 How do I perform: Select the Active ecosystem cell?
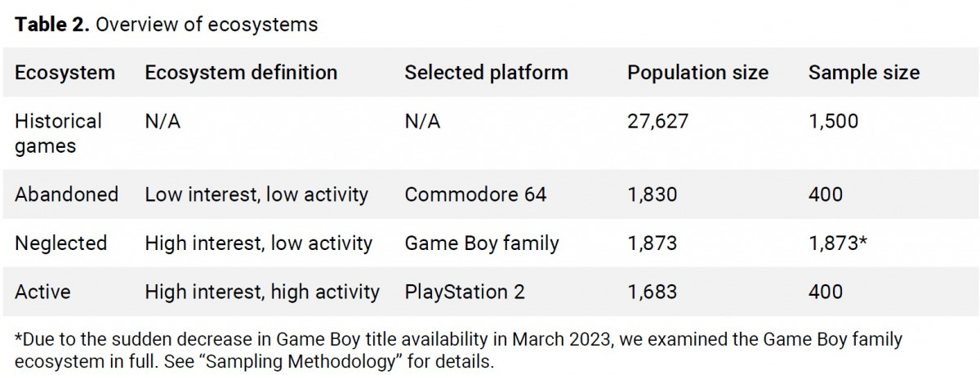[x=42, y=292]
